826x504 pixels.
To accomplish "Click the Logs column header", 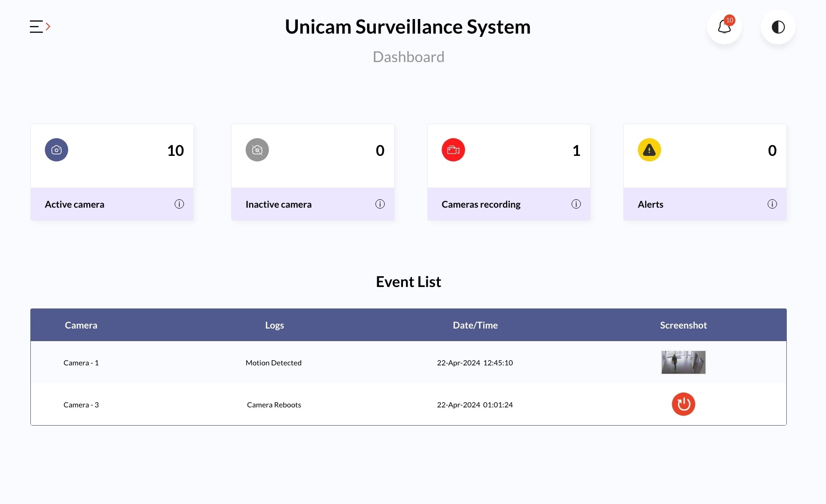I will 275,325.
